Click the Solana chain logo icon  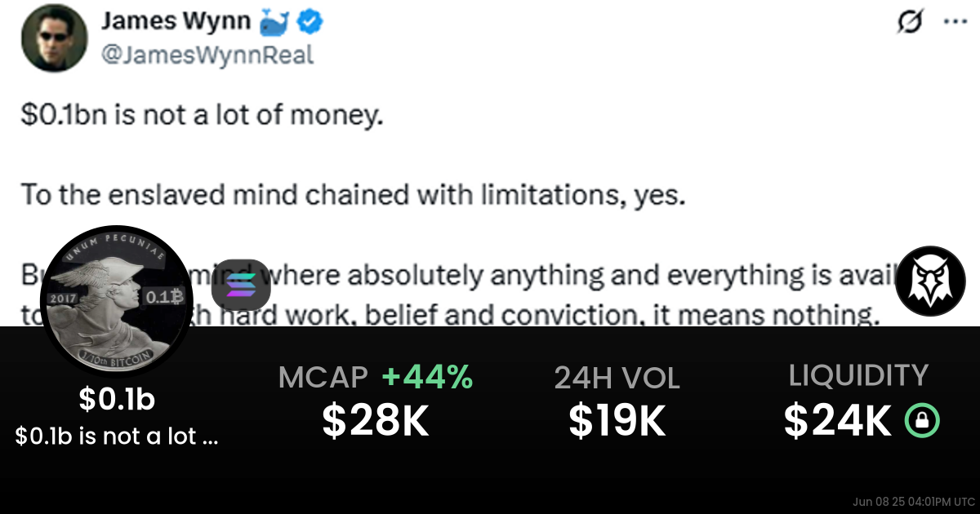click(241, 286)
